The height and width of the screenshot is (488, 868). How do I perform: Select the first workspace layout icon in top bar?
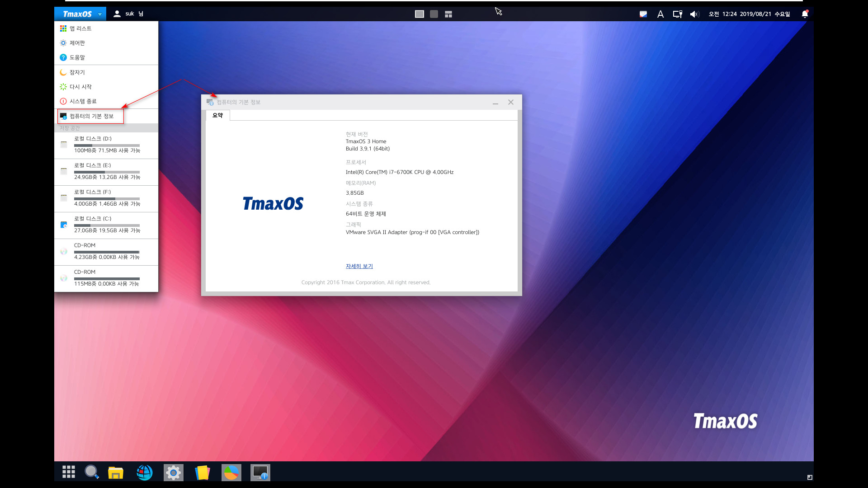click(x=420, y=14)
